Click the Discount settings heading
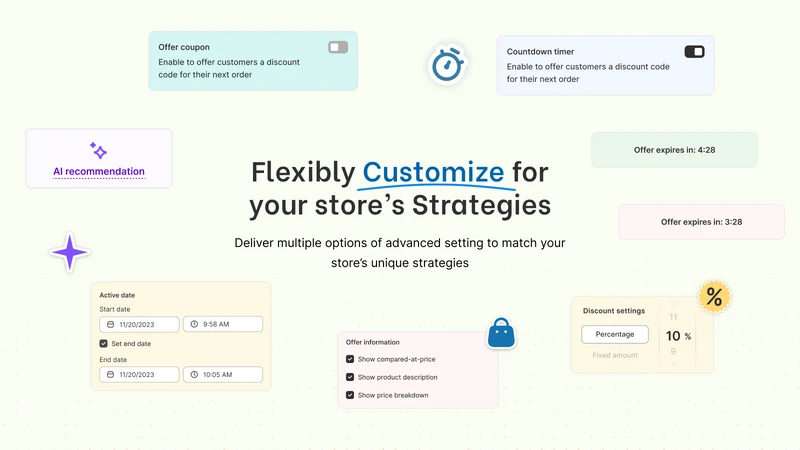This screenshot has height=450, width=800. click(x=614, y=311)
